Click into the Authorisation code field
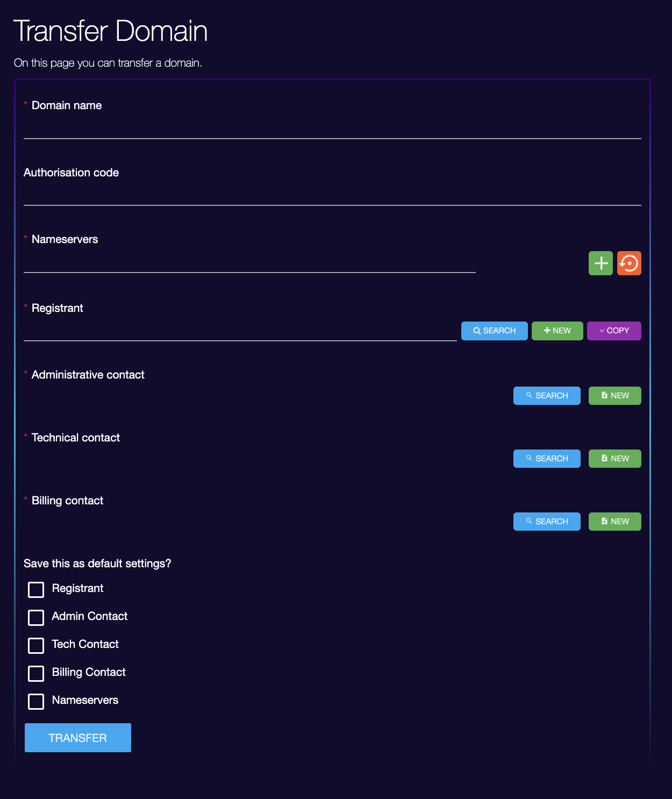 [x=332, y=196]
